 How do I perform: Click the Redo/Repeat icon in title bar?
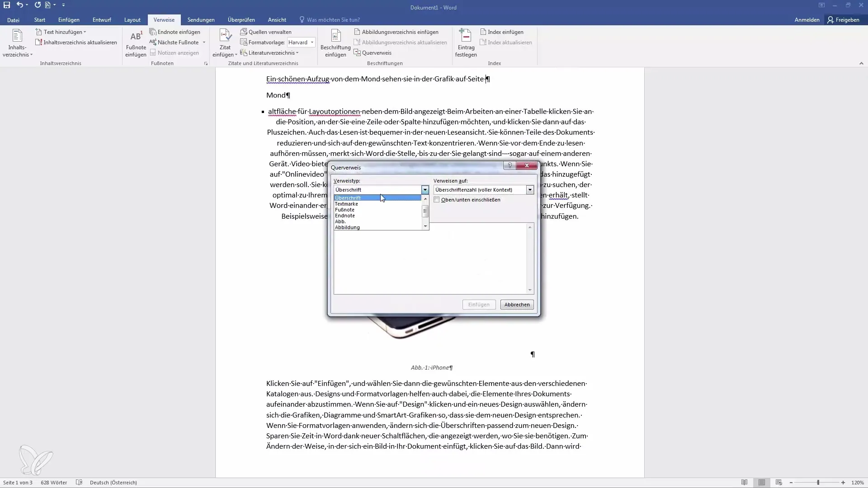point(38,5)
